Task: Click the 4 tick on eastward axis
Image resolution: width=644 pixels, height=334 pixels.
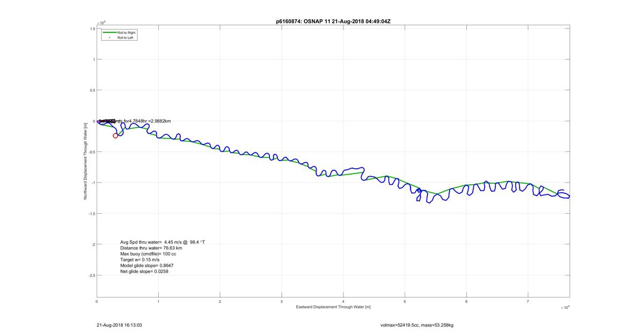Action: pos(343,302)
